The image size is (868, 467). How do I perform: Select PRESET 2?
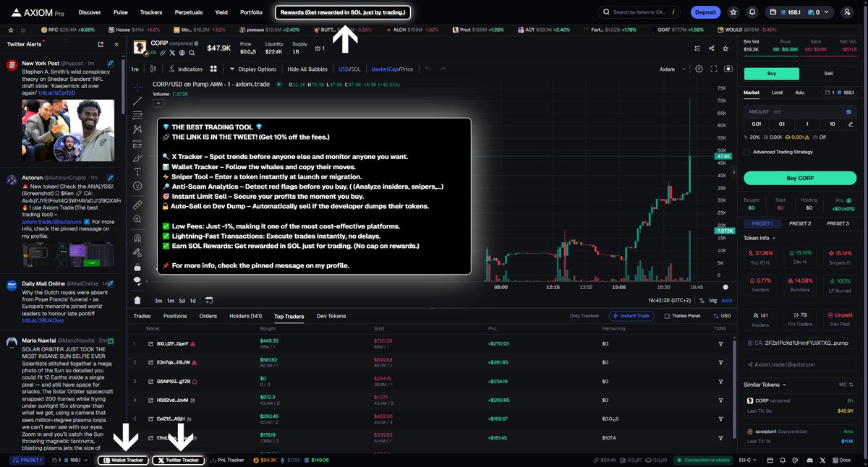pyautogui.click(x=800, y=223)
